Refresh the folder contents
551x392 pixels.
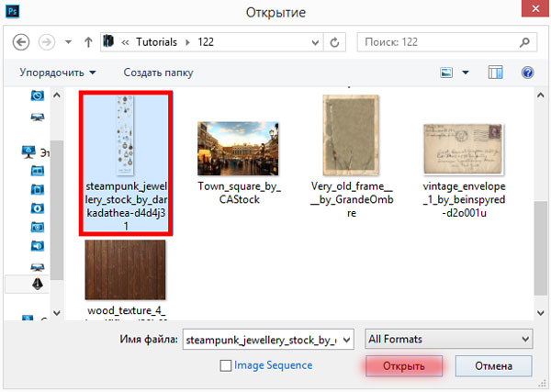pos(334,42)
